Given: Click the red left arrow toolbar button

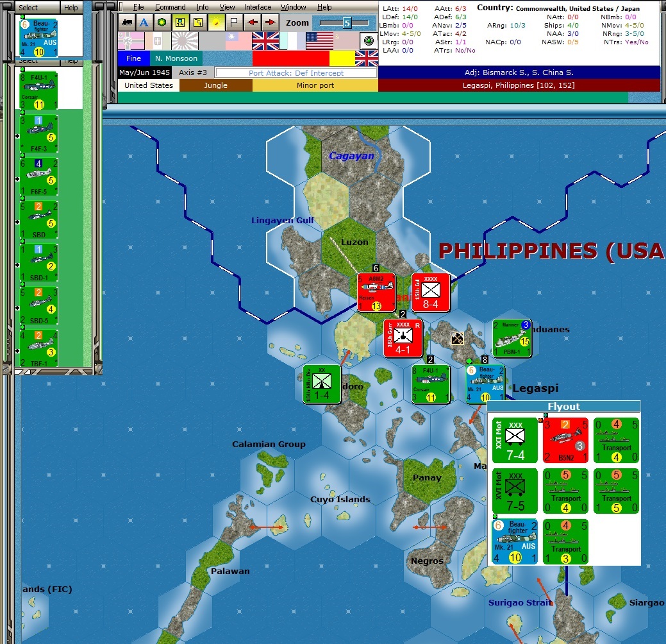Looking at the screenshot, I should click(x=253, y=22).
